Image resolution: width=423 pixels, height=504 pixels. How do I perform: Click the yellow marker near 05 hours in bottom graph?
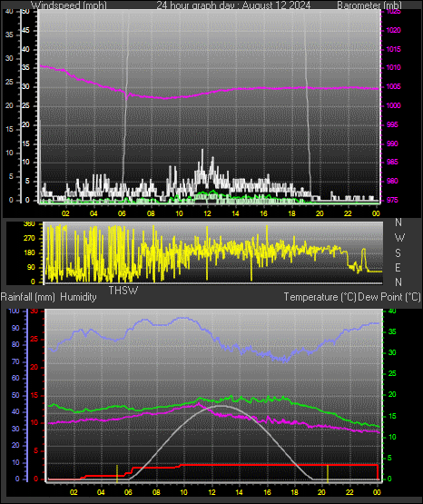pos(117,473)
